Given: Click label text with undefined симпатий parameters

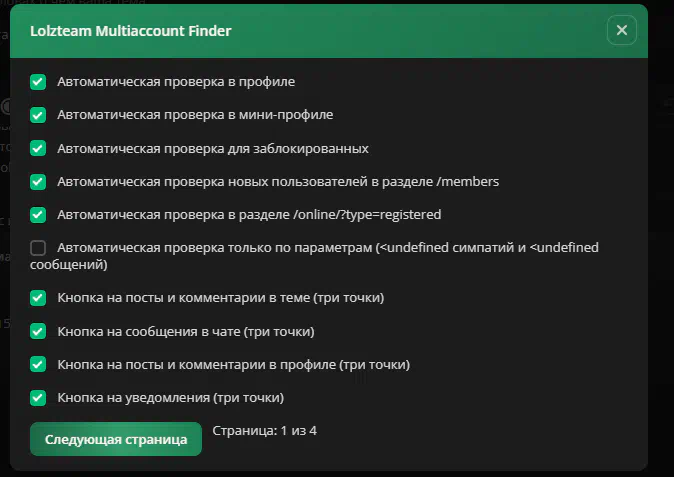Looking at the screenshot, I should (314, 256).
